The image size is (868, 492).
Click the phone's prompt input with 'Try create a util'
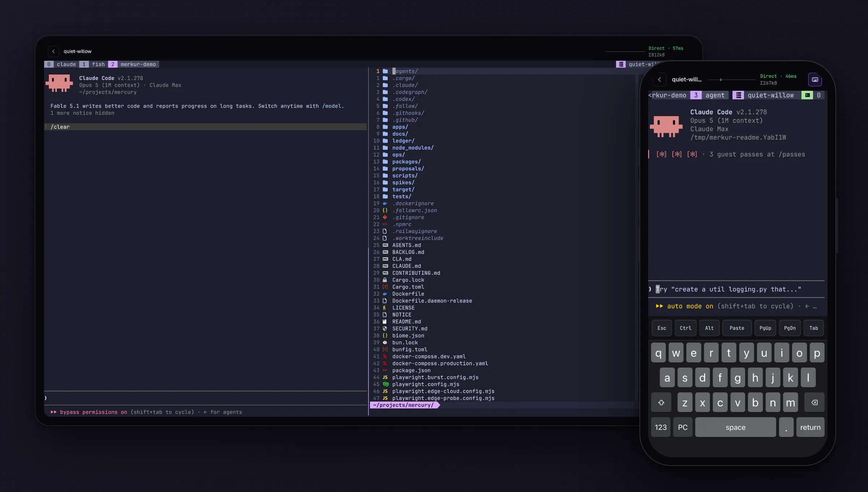[x=736, y=289]
